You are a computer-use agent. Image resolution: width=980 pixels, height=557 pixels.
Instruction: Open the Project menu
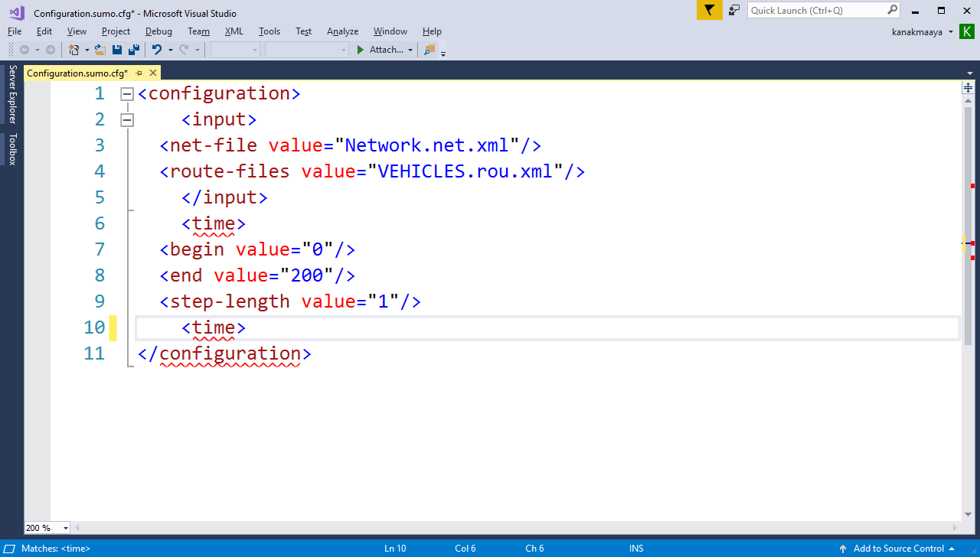click(x=116, y=31)
